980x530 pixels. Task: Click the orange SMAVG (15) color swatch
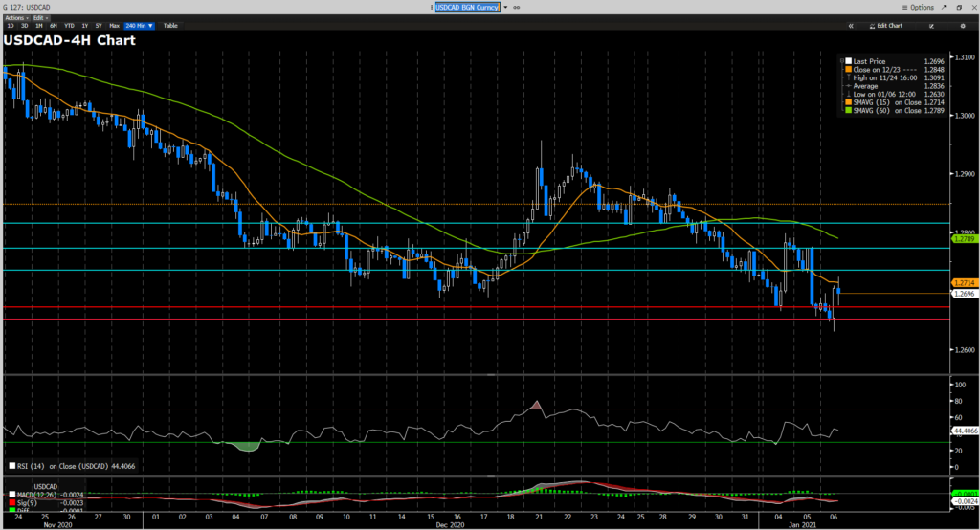pyautogui.click(x=848, y=101)
